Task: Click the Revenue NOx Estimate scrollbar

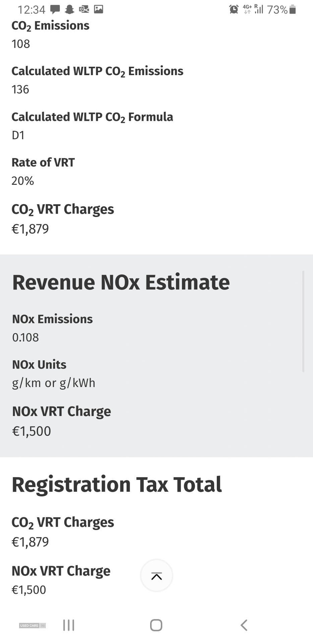Action: pyautogui.click(x=303, y=322)
